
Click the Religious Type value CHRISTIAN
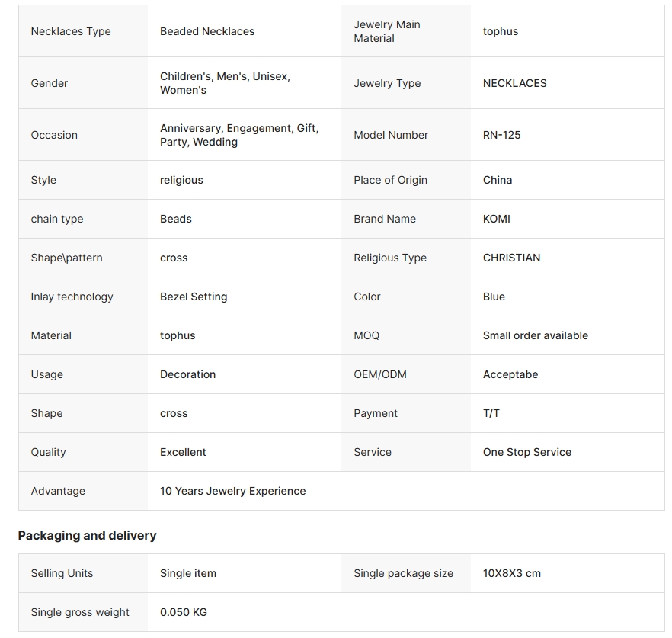pyautogui.click(x=511, y=258)
